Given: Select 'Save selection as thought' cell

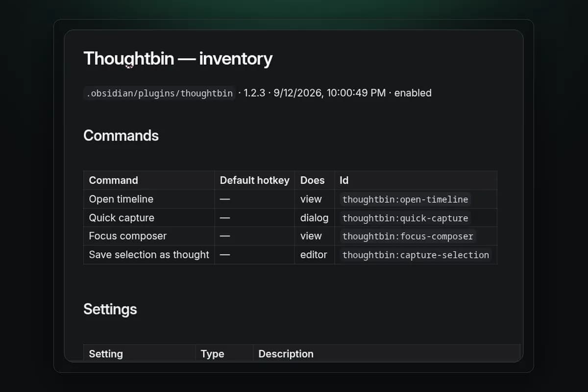Looking at the screenshot, I should [x=149, y=255].
